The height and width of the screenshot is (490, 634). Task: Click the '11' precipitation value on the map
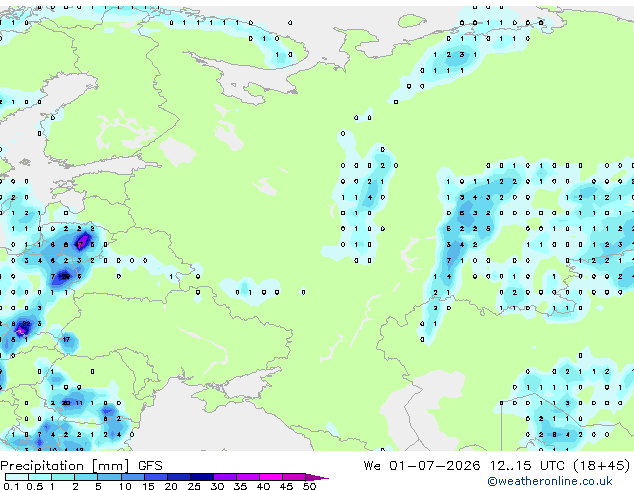coord(79,403)
